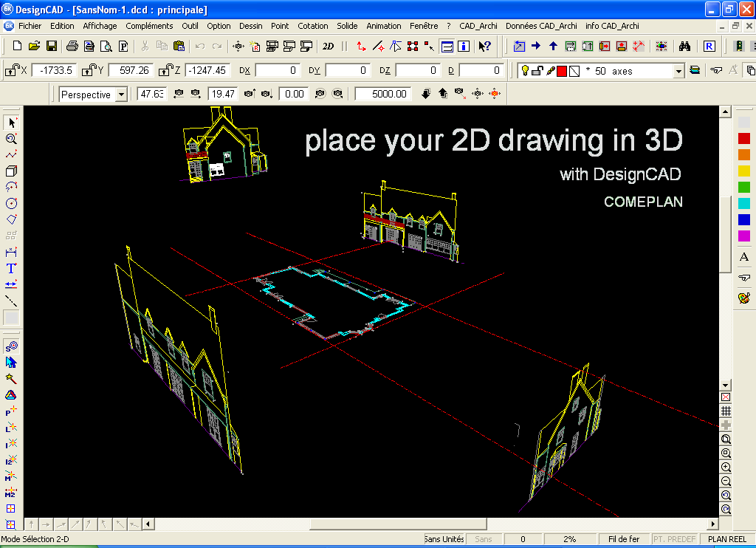The width and height of the screenshot is (756, 548).
Task: Select the blue Text tool
Action: pos(11,269)
